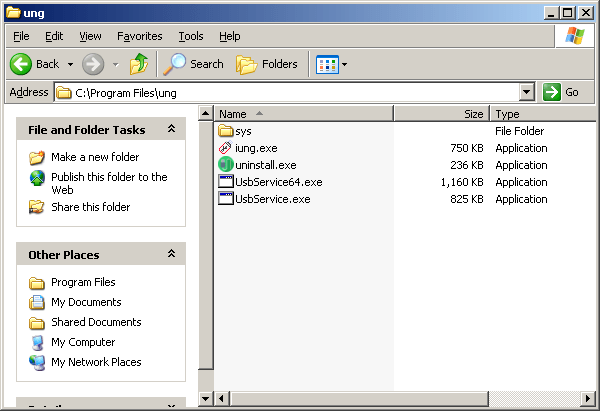The height and width of the screenshot is (411, 600).
Task: Open the Tools menu
Action: [190, 36]
